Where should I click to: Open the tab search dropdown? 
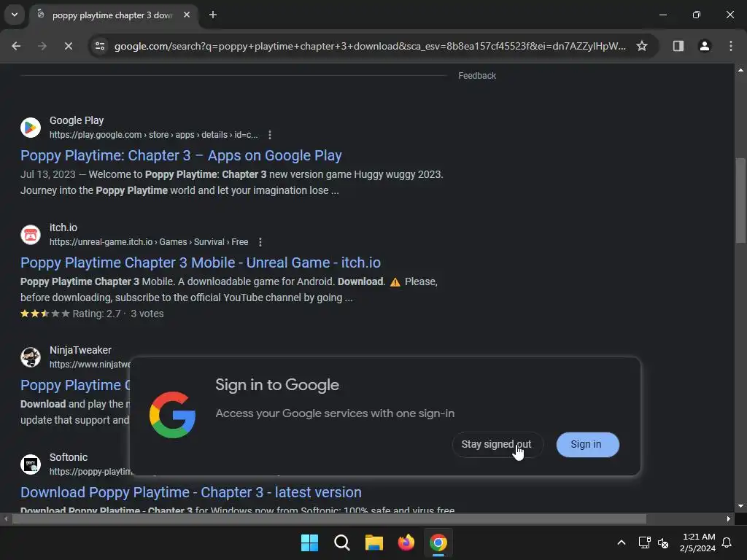tap(15, 15)
